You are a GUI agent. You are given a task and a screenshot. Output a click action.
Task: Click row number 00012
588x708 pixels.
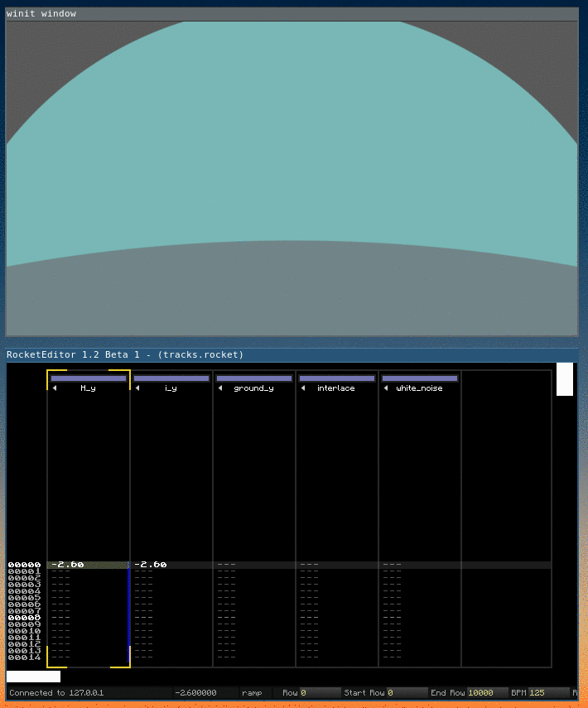pyautogui.click(x=24, y=644)
